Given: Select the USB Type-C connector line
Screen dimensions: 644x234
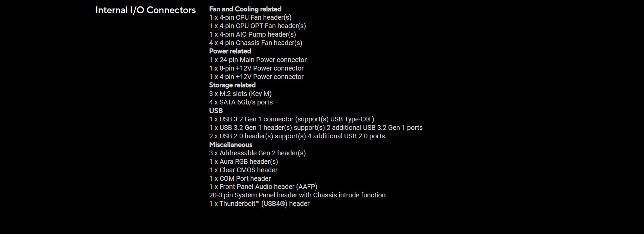Looking at the screenshot, I should [292, 119].
